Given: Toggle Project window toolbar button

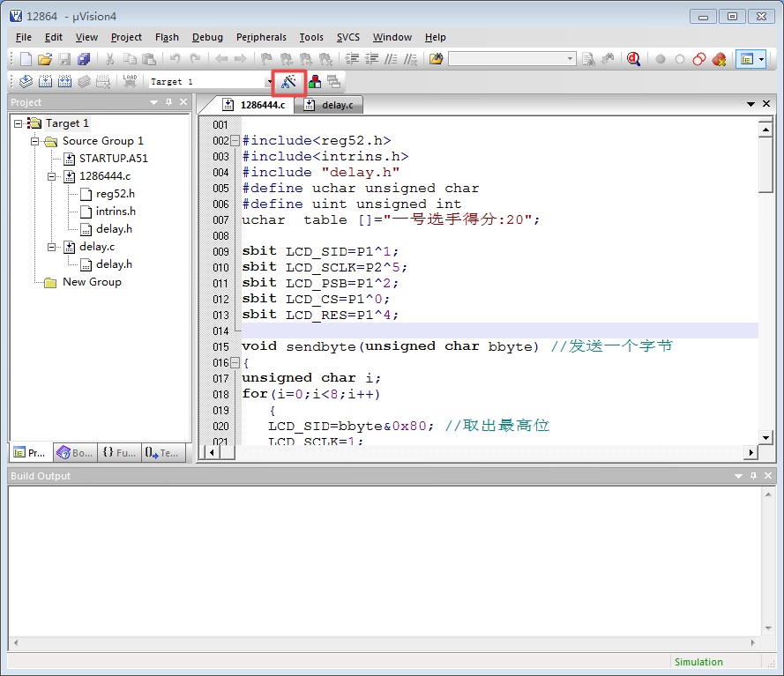Looking at the screenshot, I should click(746, 59).
